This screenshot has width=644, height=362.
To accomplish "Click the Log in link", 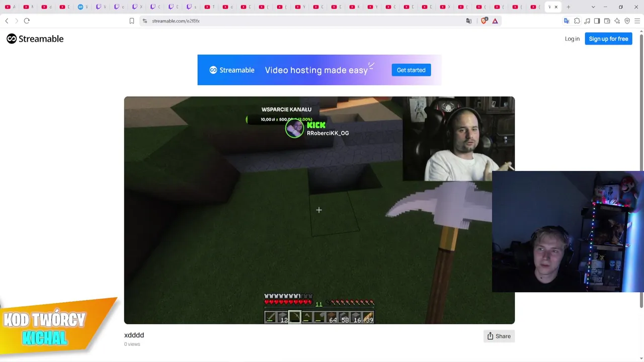I will [x=572, y=39].
